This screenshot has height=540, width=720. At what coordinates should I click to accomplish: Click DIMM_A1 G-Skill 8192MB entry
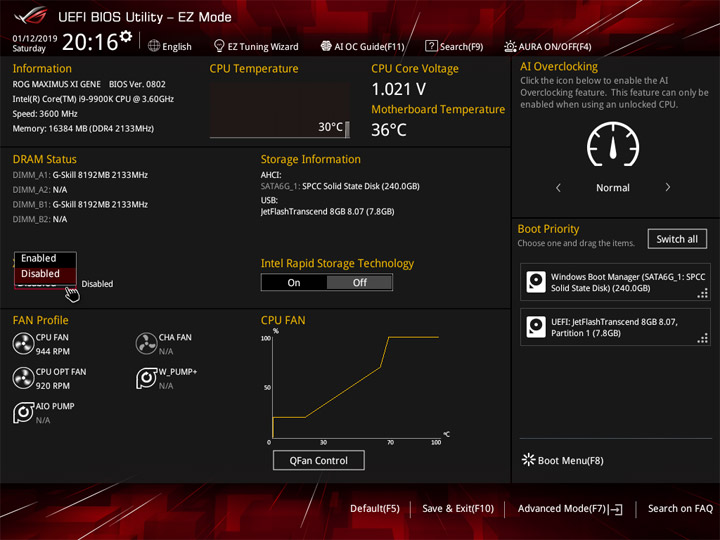pyautogui.click(x=80, y=175)
